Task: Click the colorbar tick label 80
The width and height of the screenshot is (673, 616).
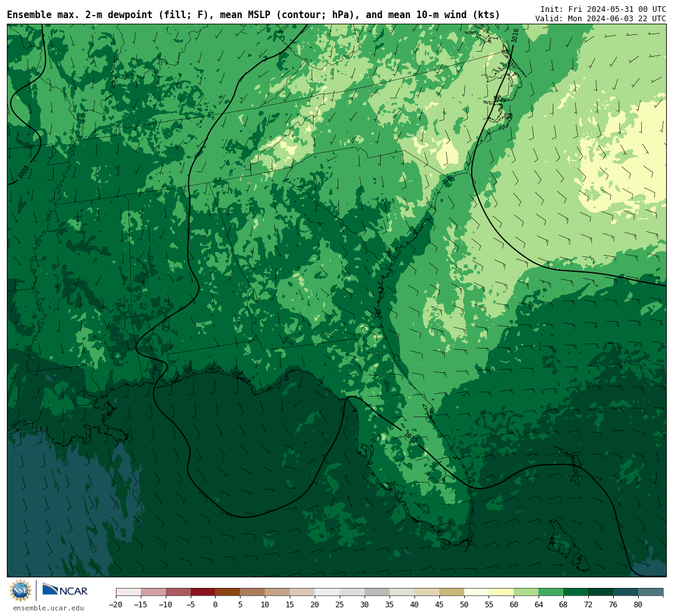Action: click(x=638, y=604)
